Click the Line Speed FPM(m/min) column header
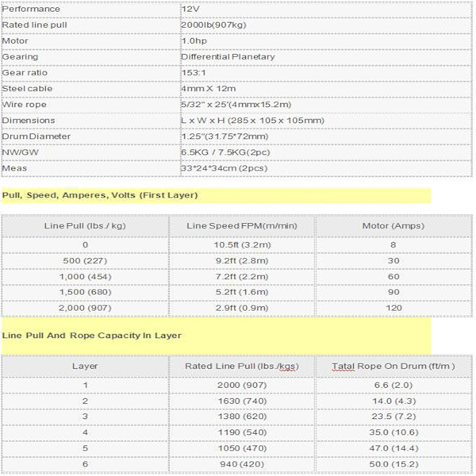 tap(242, 226)
